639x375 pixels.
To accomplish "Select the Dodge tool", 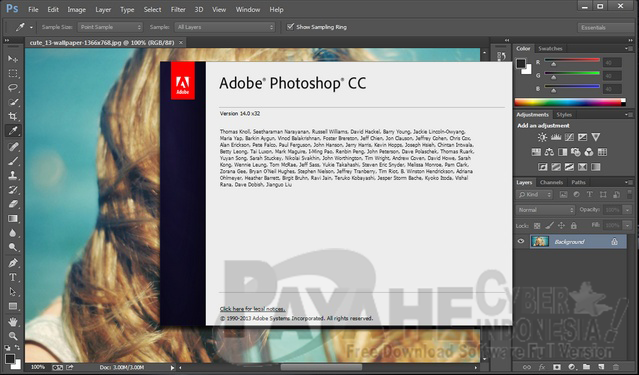I will pos(13,247).
